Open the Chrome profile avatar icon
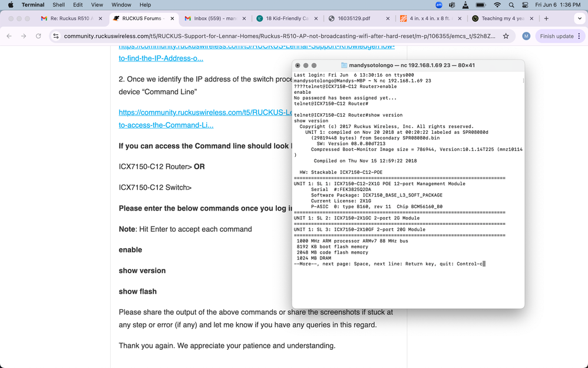Screen dimensions: 588x368 [x=525, y=36]
